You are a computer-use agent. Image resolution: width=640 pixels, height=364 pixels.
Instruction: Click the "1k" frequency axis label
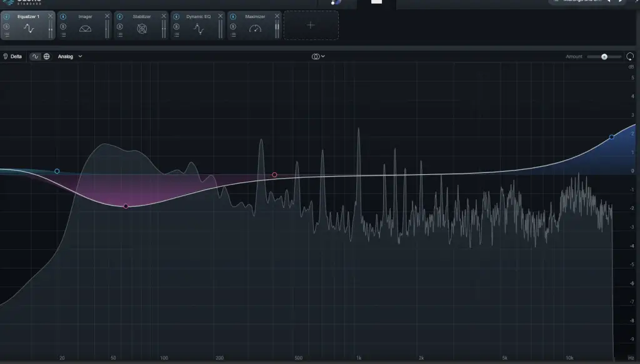tap(359, 358)
